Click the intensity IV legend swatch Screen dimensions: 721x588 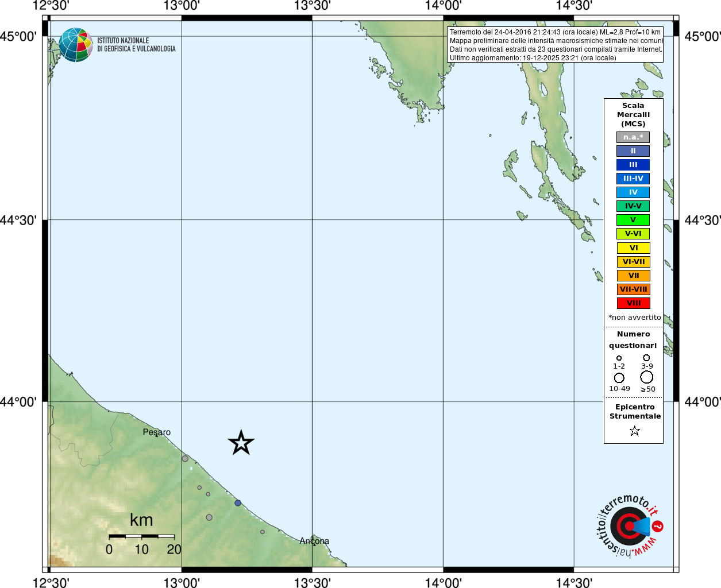coord(633,192)
